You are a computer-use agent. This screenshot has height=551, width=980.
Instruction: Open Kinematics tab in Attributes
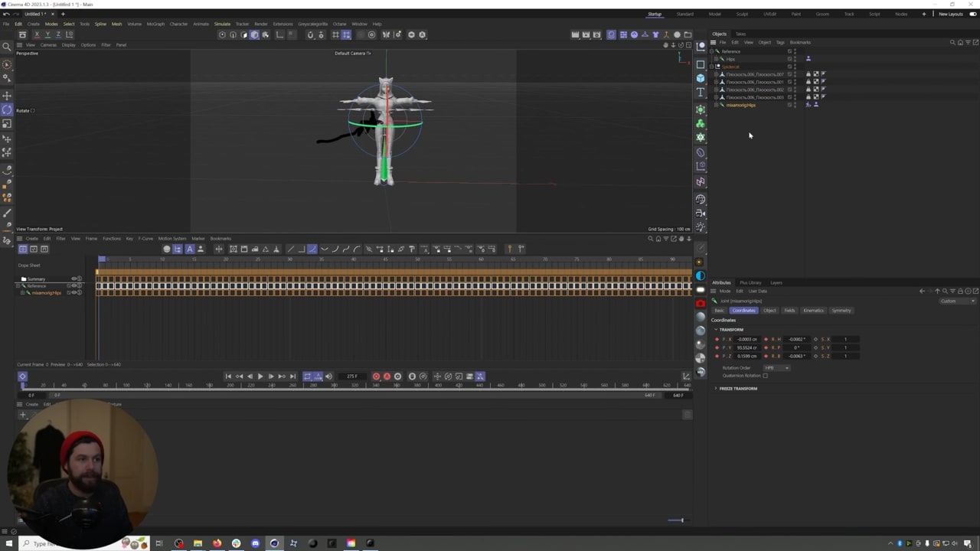click(x=813, y=311)
